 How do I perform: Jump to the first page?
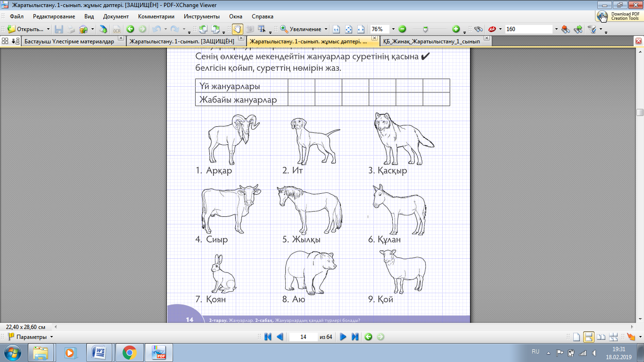tap(268, 337)
